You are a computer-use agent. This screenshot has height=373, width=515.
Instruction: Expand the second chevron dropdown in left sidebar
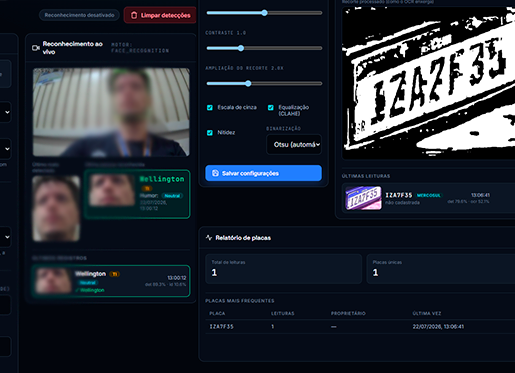[x=7, y=149]
